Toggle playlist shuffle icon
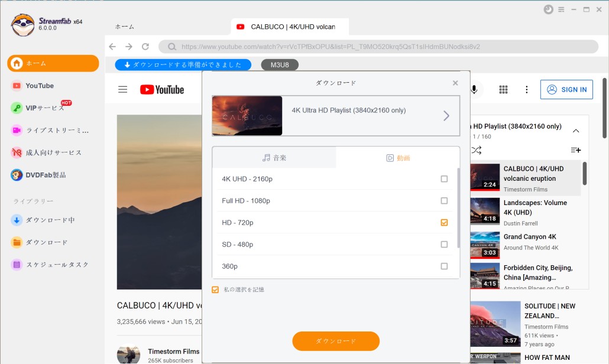Screen dimensions: 609x364 point(477,149)
